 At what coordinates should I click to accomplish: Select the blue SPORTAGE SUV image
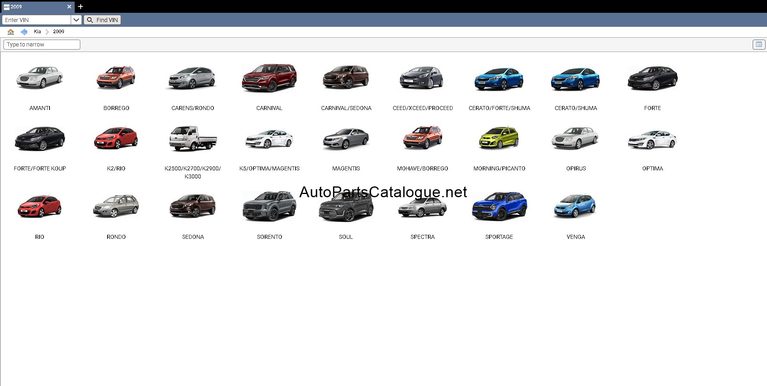click(499, 205)
